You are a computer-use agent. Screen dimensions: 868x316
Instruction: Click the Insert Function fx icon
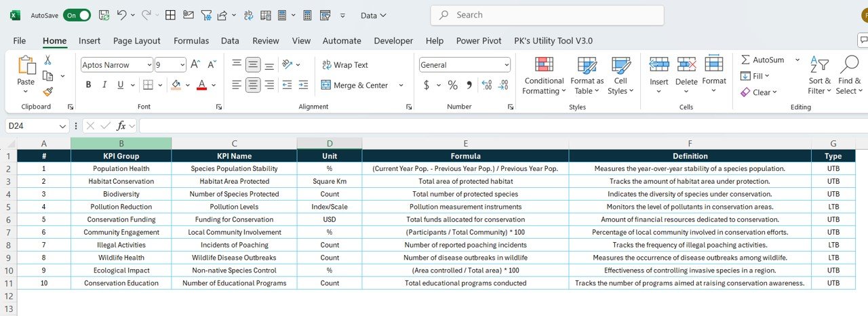(121, 126)
